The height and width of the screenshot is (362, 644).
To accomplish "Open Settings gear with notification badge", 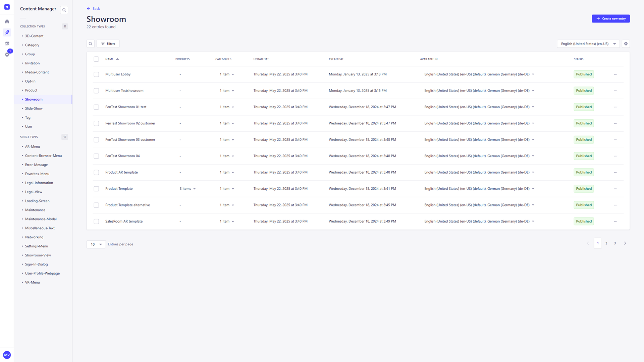I will pyautogui.click(x=7, y=54).
